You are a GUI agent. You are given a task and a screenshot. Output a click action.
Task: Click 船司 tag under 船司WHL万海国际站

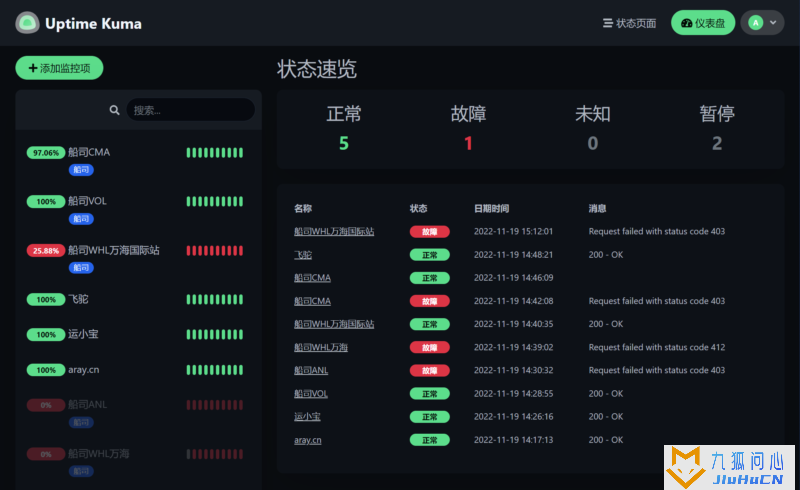(81, 267)
